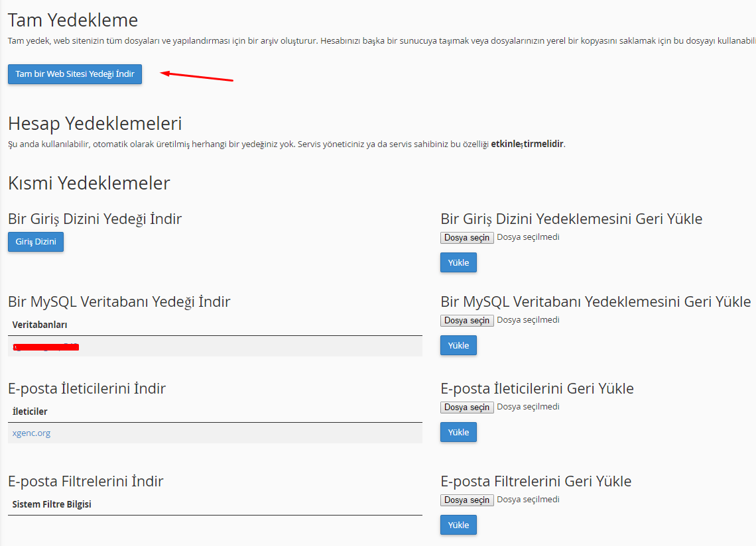This screenshot has width=756, height=546.
Task: Click the İleticiler table header
Action: tap(30, 411)
